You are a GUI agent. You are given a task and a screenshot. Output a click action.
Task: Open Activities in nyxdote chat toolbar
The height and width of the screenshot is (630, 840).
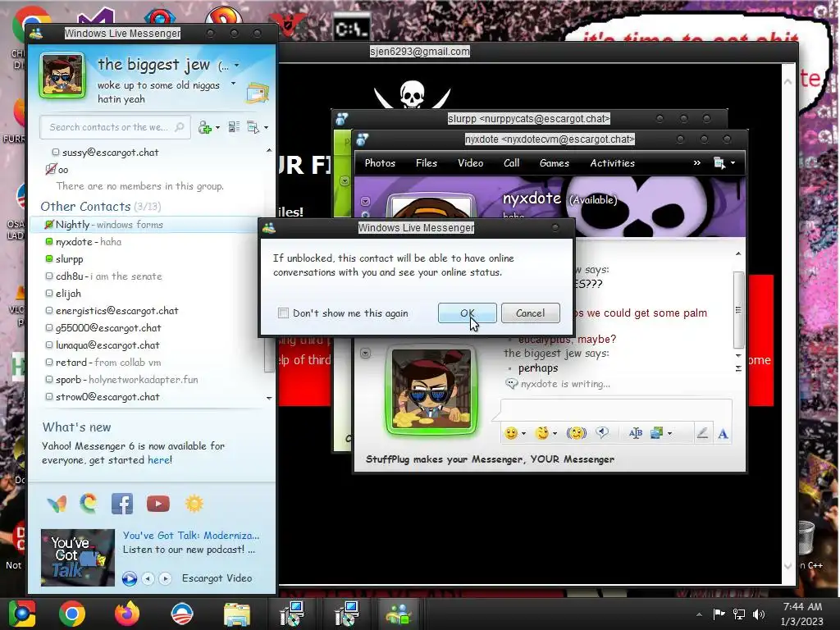point(612,163)
